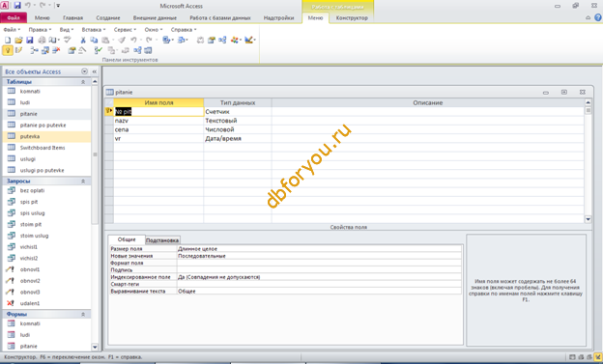Image resolution: width=603 pixels, height=364 pixels.
Task: Click the Properties sheet icon in second toolbar row
Action: (72, 50)
